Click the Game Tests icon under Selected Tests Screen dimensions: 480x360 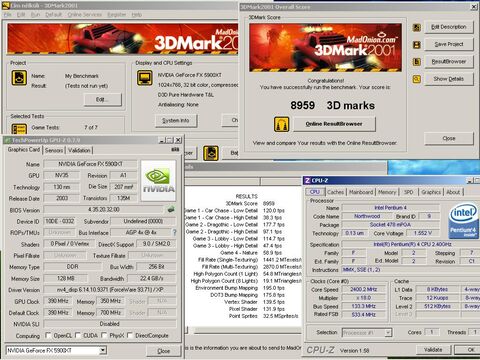click(x=19, y=129)
